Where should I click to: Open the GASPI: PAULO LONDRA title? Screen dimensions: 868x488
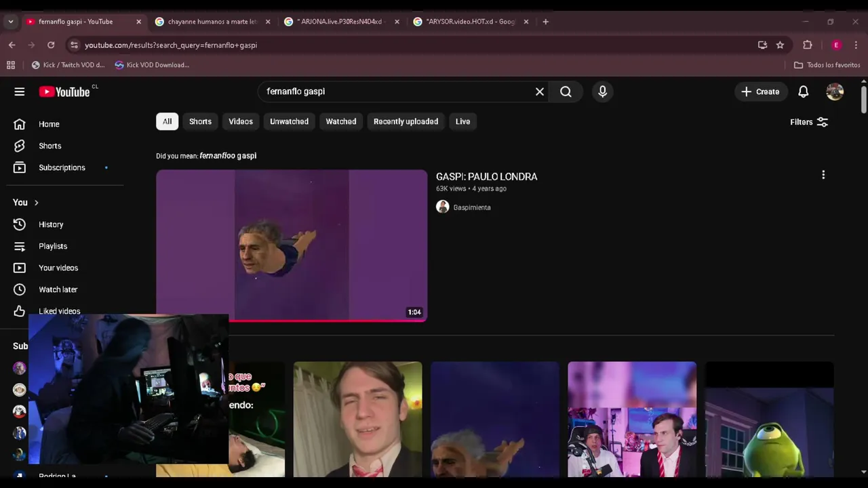coord(486,176)
